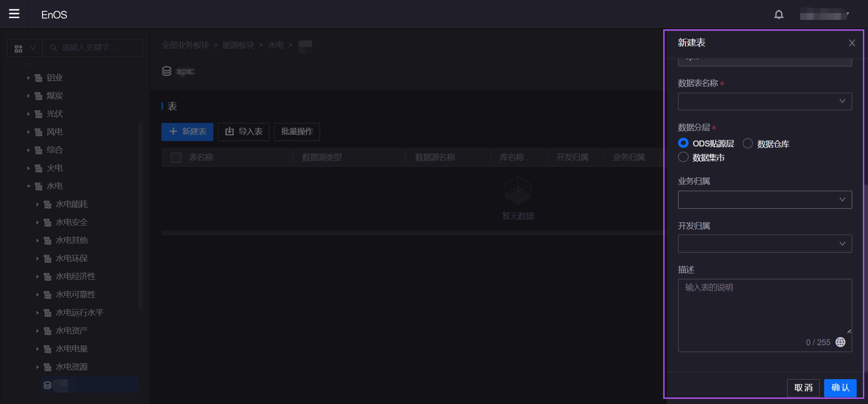Click the 综合 folder icon
This screenshot has height=404, width=868.
click(39, 150)
